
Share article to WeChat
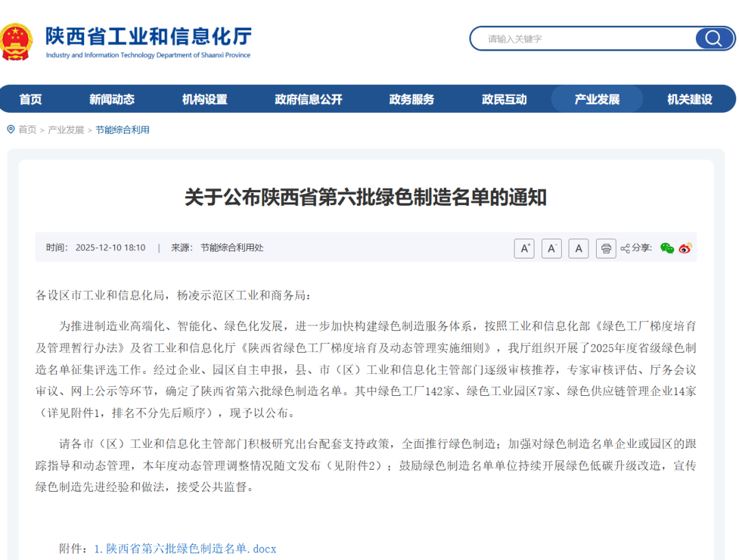point(666,248)
